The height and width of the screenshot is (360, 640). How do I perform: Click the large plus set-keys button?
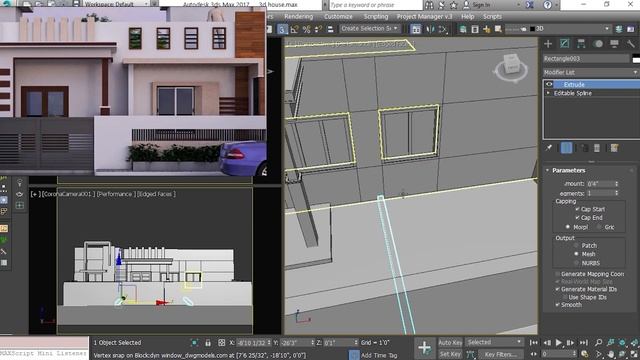[x=424, y=348]
